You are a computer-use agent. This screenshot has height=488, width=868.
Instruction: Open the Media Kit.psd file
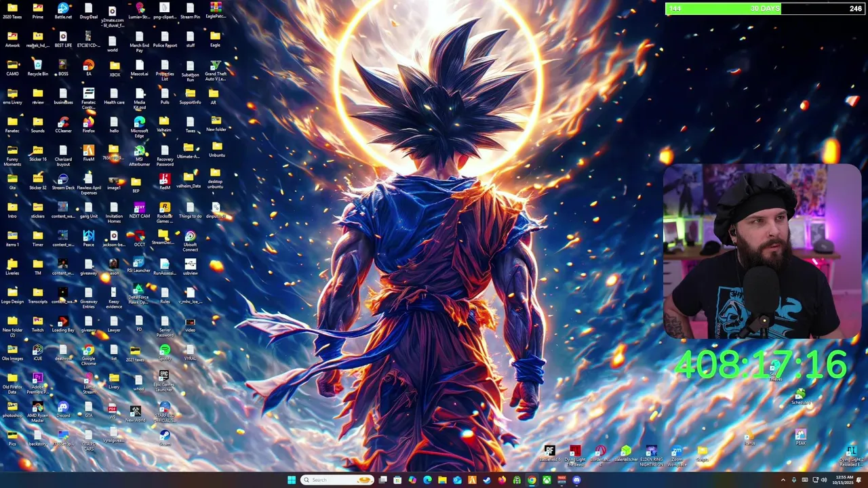140,98
